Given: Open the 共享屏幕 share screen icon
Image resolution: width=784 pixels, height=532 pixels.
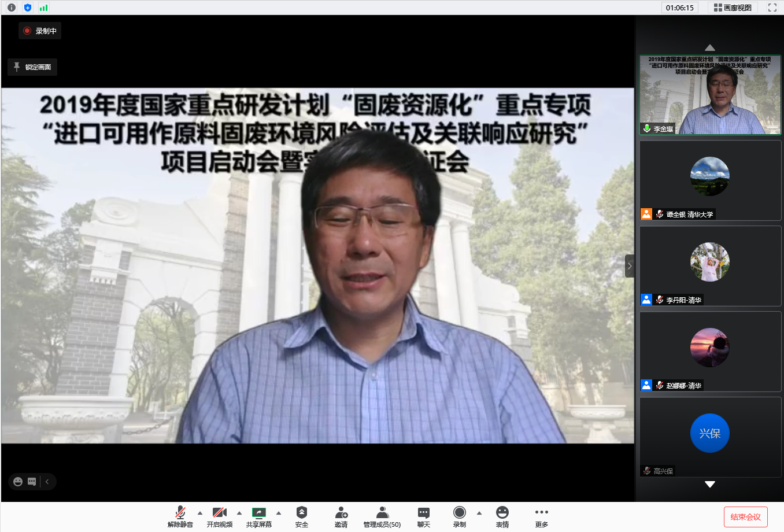Looking at the screenshot, I should pyautogui.click(x=258, y=513).
